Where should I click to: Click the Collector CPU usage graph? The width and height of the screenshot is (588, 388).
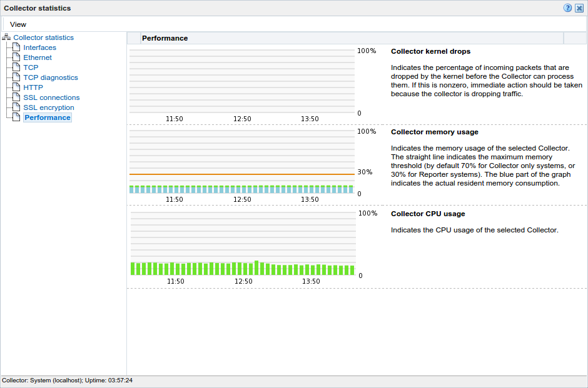(x=243, y=244)
